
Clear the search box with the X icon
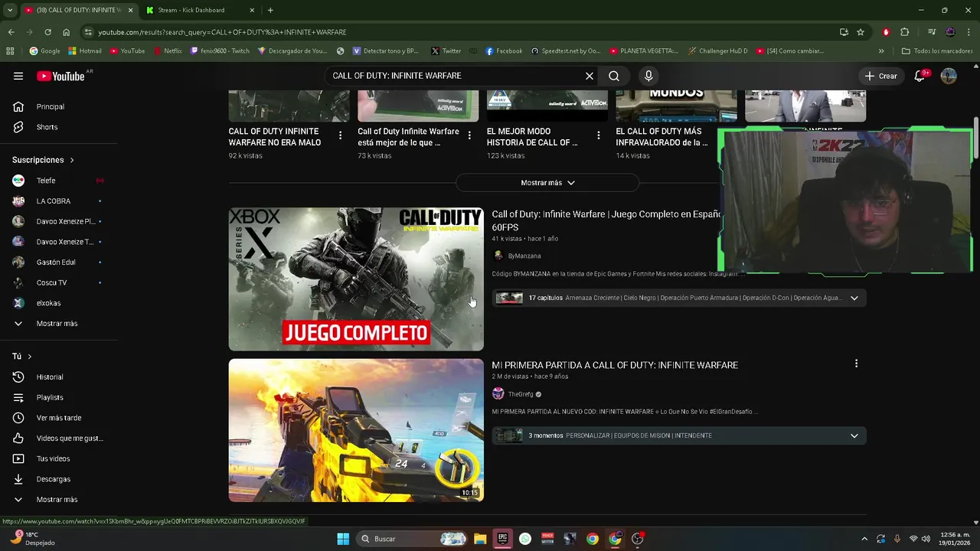(x=590, y=76)
